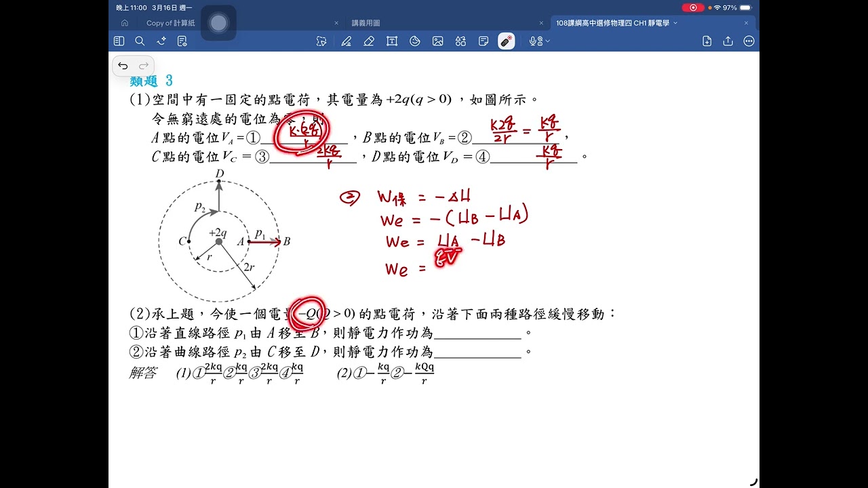
Task: Open the Share export menu
Action: [x=728, y=41]
